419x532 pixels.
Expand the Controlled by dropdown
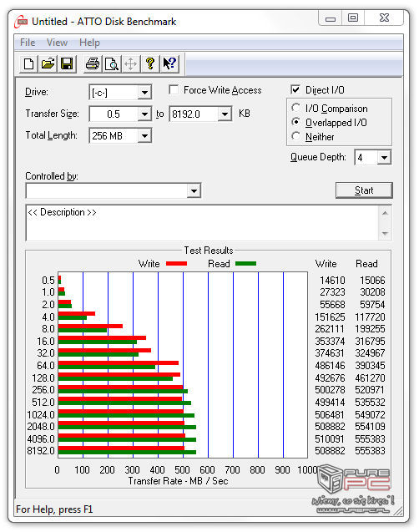(x=194, y=190)
